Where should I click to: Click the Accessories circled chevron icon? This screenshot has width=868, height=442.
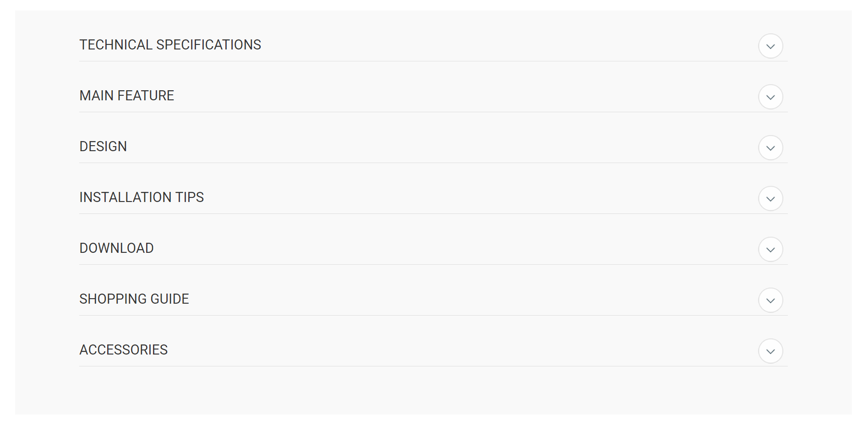(x=770, y=351)
